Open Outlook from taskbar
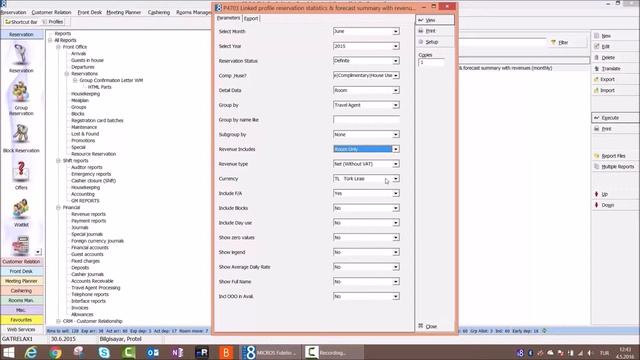This screenshot has height=360, width=640. [153, 352]
